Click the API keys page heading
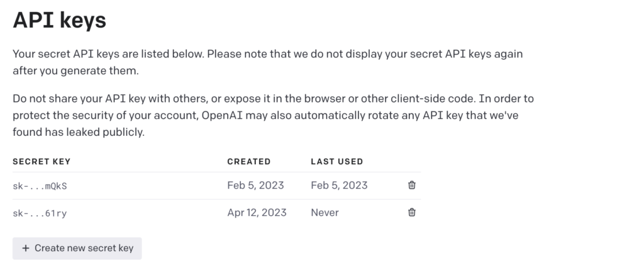The height and width of the screenshot is (275, 644). click(60, 20)
